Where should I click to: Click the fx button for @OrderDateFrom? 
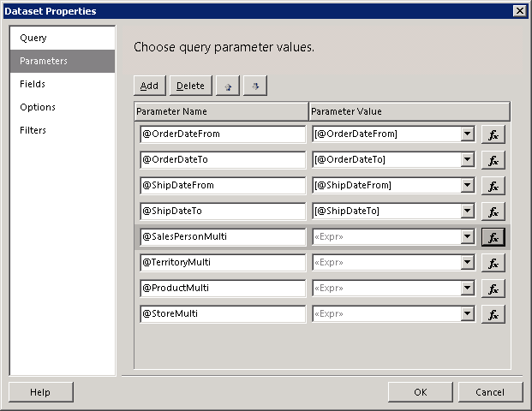pos(493,134)
